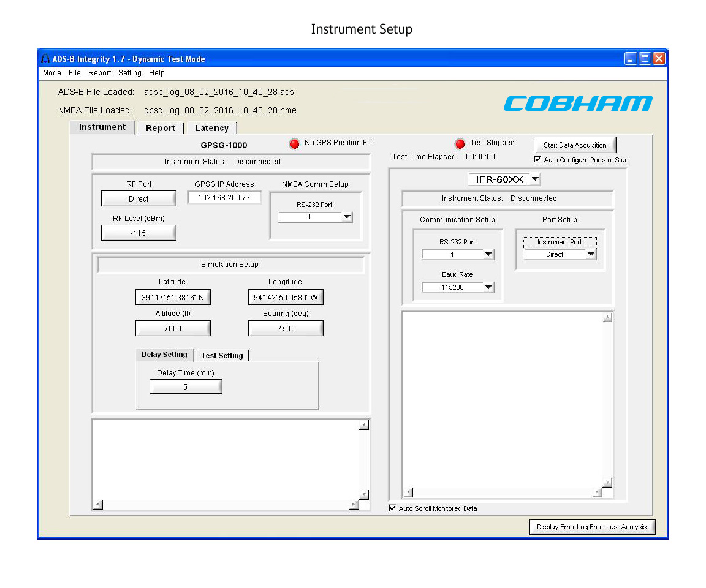
Task: Click the red No GPS Position Fix indicator
Action: click(295, 143)
